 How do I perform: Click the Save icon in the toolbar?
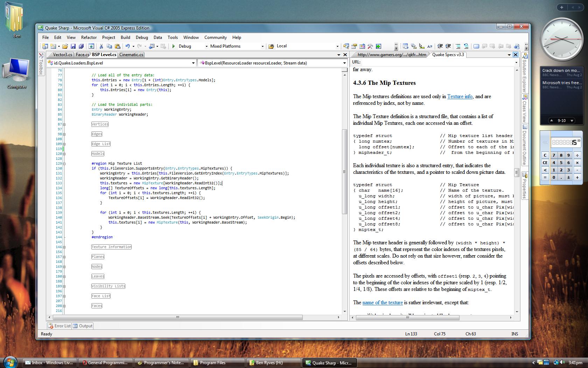click(x=73, y=46)
